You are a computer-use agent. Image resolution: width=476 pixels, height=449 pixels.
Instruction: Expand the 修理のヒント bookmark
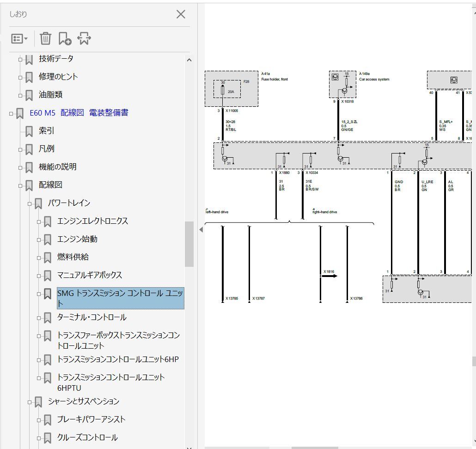click(20, 78)
